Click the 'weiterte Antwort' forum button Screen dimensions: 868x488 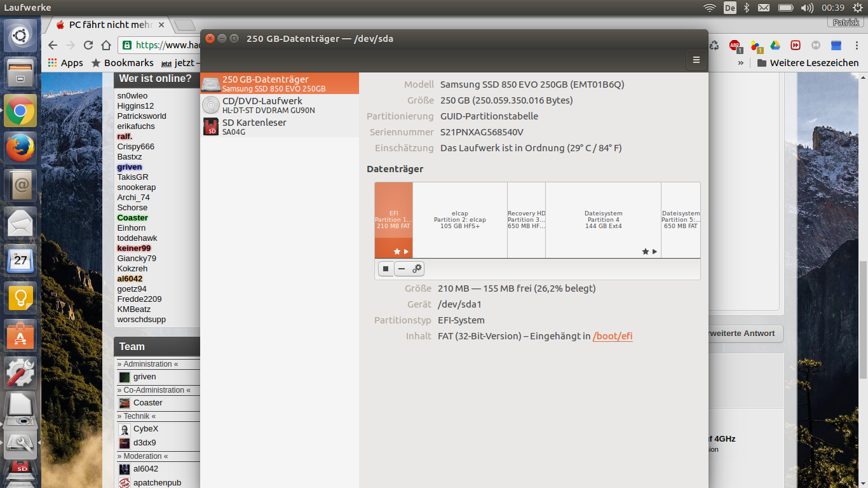[x=745, y=334]
